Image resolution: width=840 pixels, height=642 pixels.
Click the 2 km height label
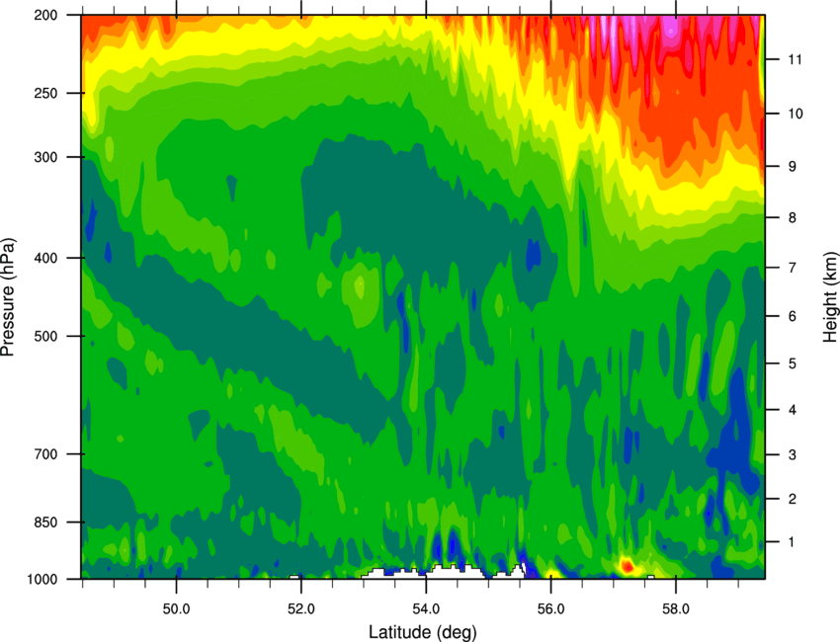tap(793, 499)
